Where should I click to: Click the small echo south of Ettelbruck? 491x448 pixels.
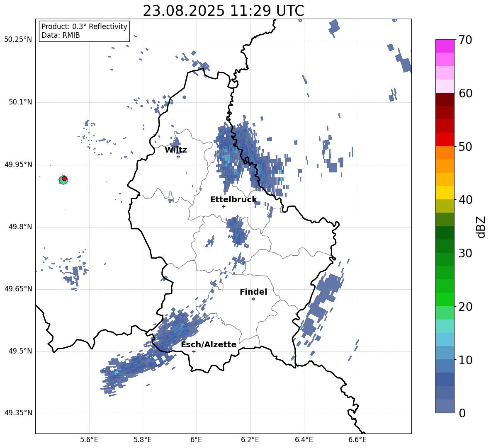coord(238,231)
